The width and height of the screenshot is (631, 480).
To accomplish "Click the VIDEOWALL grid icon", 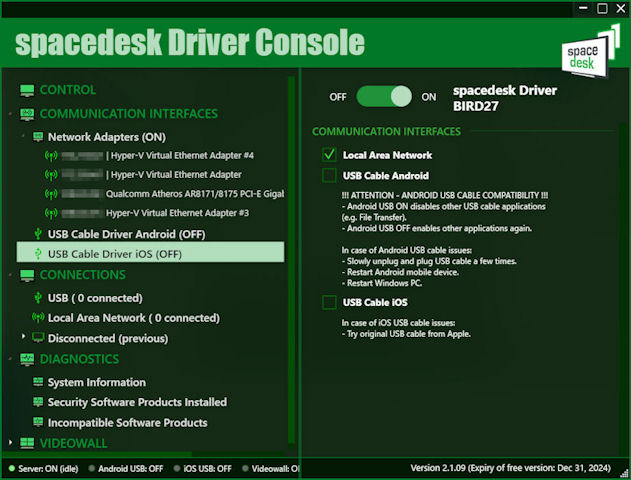I will (x=27, y=443).
